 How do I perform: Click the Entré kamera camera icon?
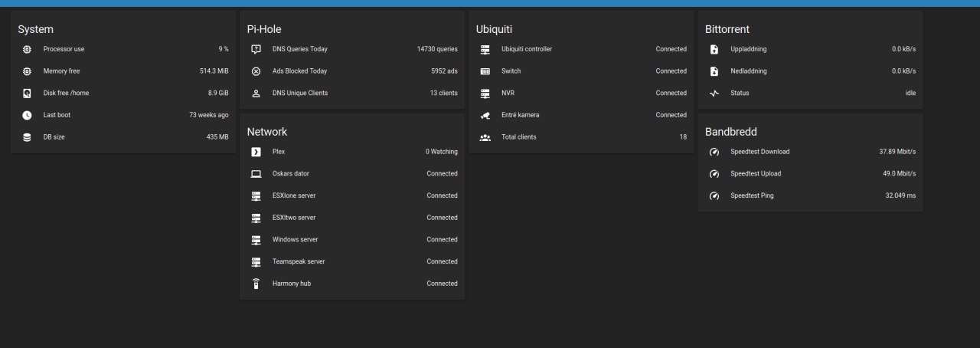[485, 115]
